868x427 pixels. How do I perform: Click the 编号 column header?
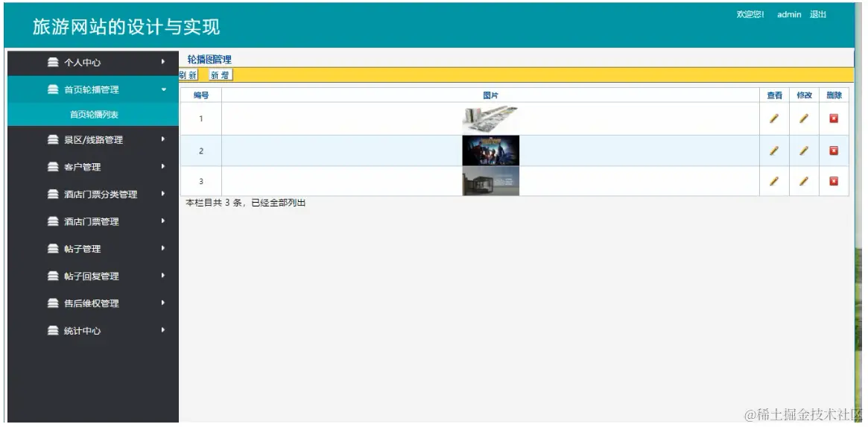tap(201, 95)
